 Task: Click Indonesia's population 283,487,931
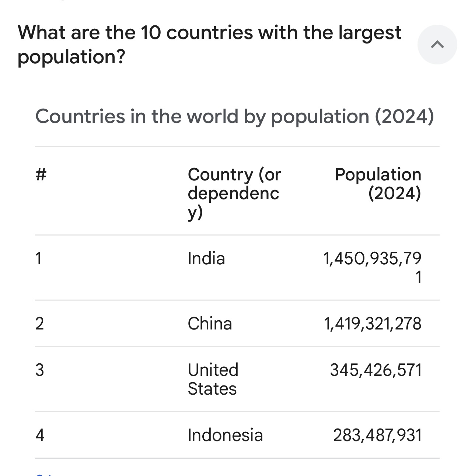377,435
